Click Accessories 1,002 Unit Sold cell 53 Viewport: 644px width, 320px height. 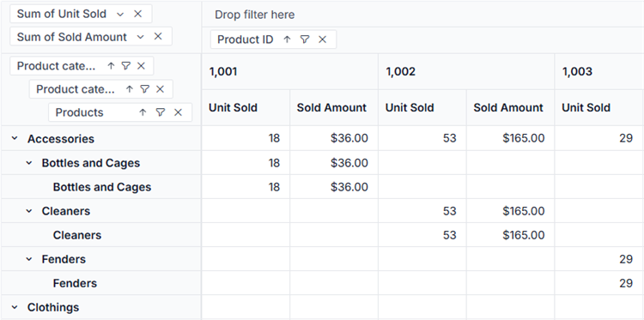click(422, 138)
